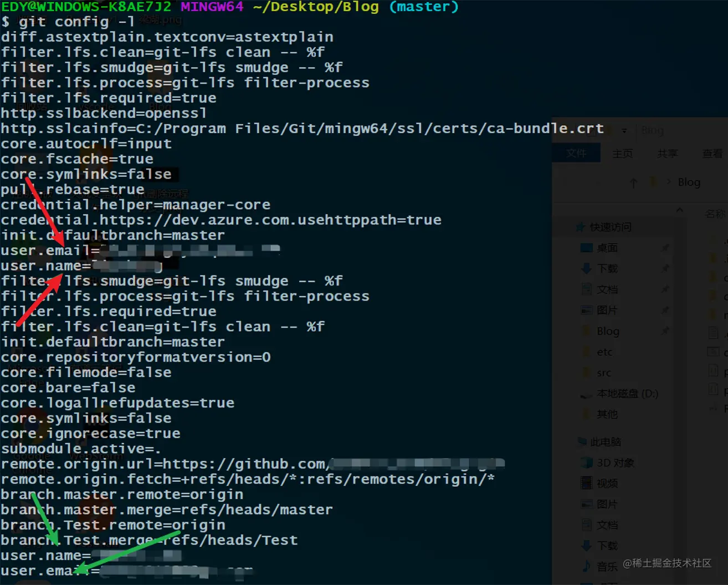Click 'http.sslbackend=openssl' line in terminal
Image resolution: width=728 pixels, height=585 pixels.
coord(104,113)
